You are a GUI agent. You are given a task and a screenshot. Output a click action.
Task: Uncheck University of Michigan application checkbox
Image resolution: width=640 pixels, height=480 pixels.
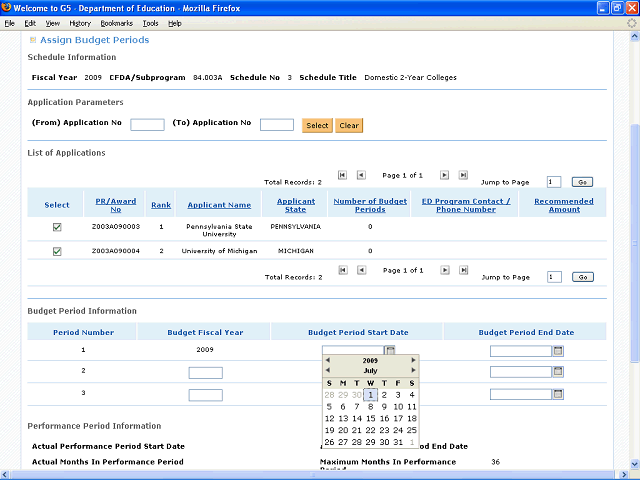(57, 251)
